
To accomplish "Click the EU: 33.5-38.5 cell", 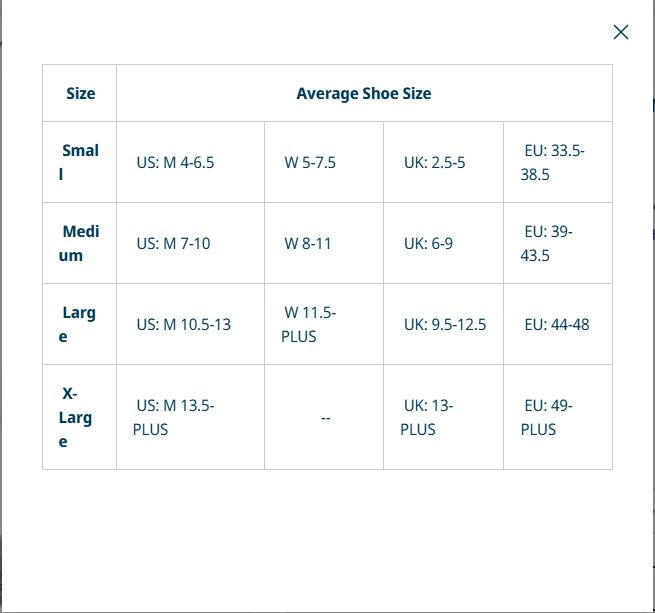I will [x=552, y=162].
